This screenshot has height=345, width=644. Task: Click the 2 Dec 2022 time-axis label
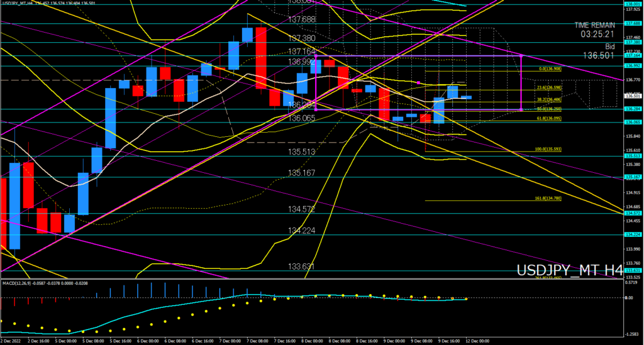coord(11,341)
